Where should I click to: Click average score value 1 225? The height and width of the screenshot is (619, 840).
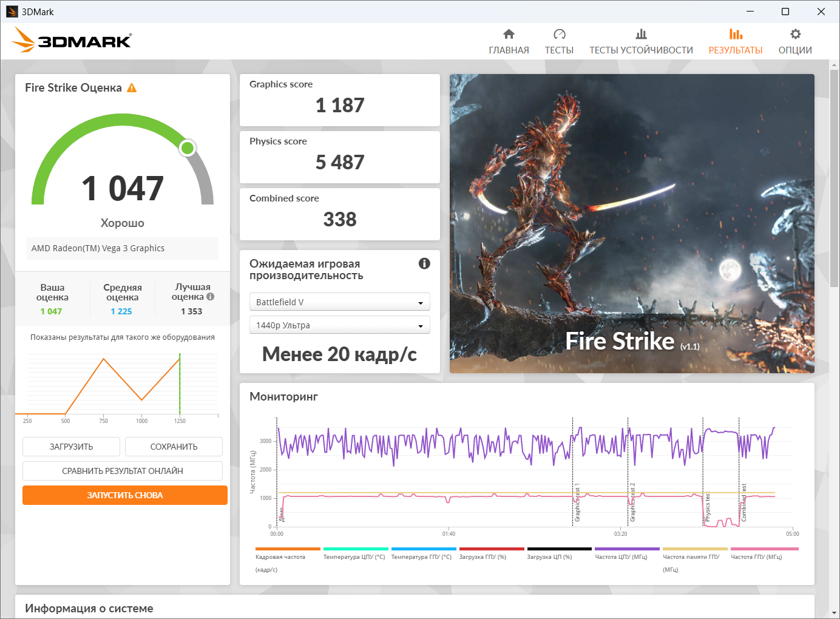[121, 311]
